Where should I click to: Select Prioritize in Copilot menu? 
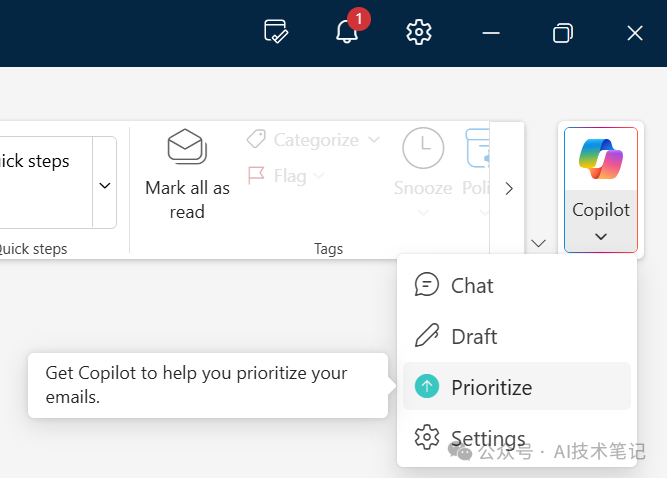click(516, 387)
